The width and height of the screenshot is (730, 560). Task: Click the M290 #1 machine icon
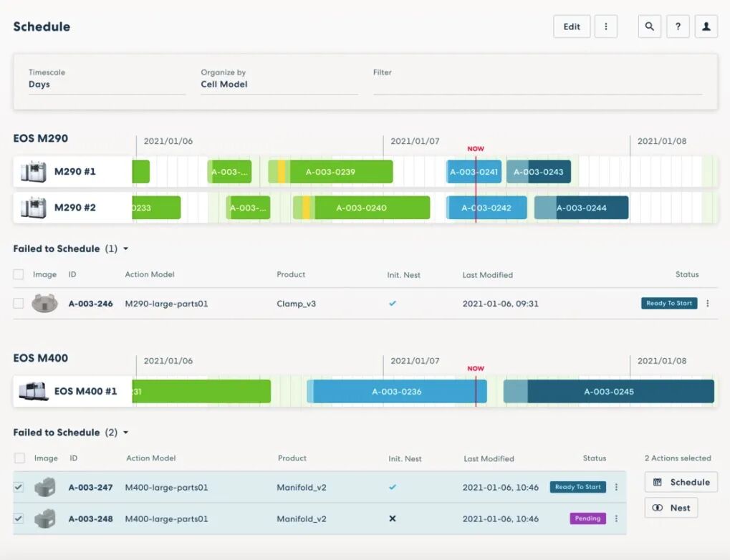pyautogui.click(x=34, y=171)
